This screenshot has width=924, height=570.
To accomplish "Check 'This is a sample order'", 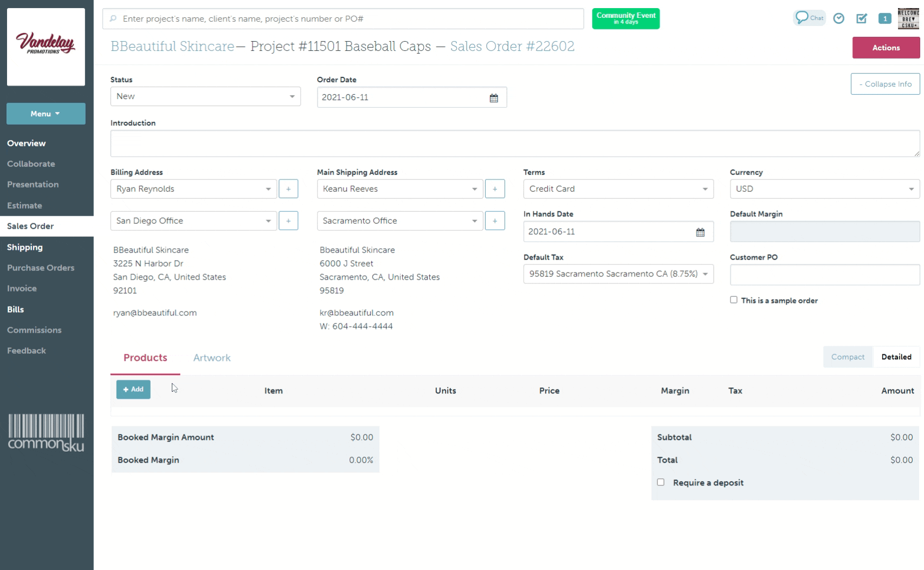I will click(x=734, y=300).
